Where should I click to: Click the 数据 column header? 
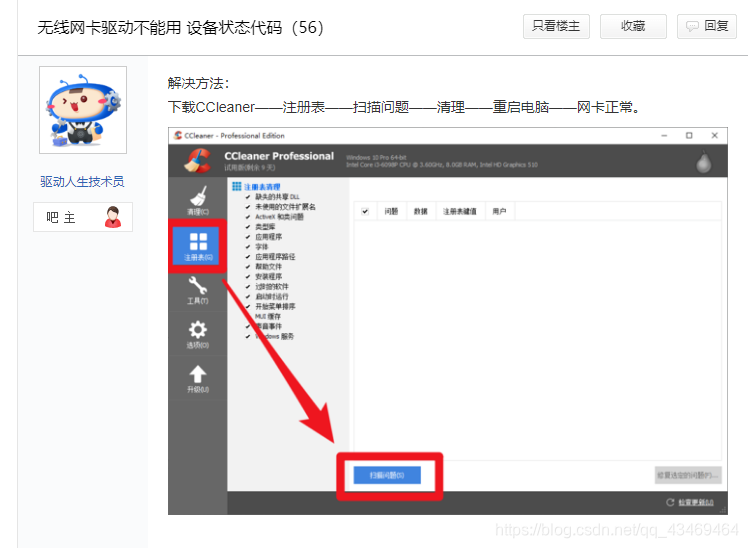tap(420, 211)
